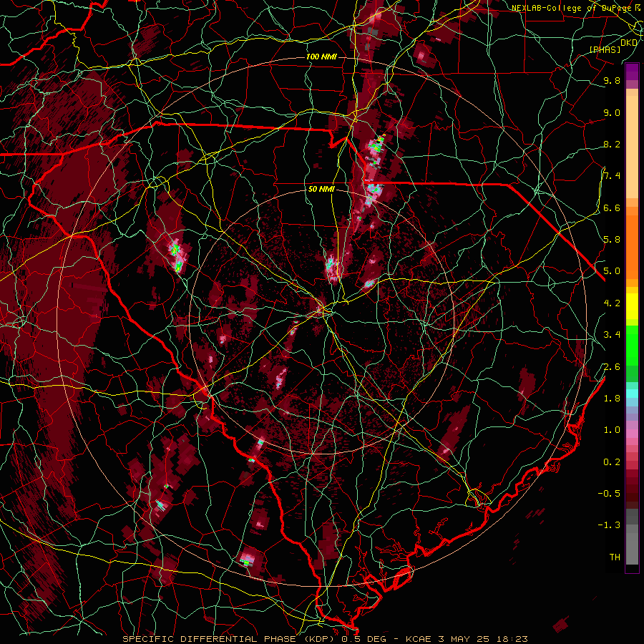Click the "9.0" color scale value

pyautogui.click(x=612, y=112)
